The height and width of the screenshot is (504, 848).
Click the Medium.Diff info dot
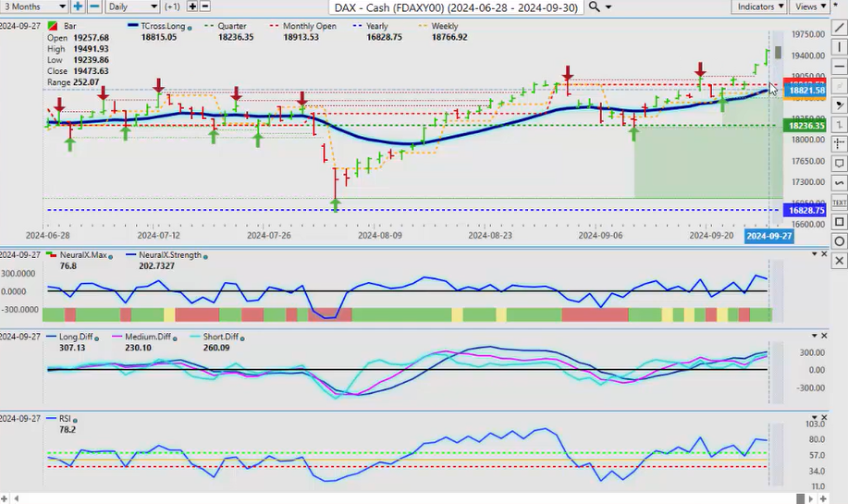point(175,338)
